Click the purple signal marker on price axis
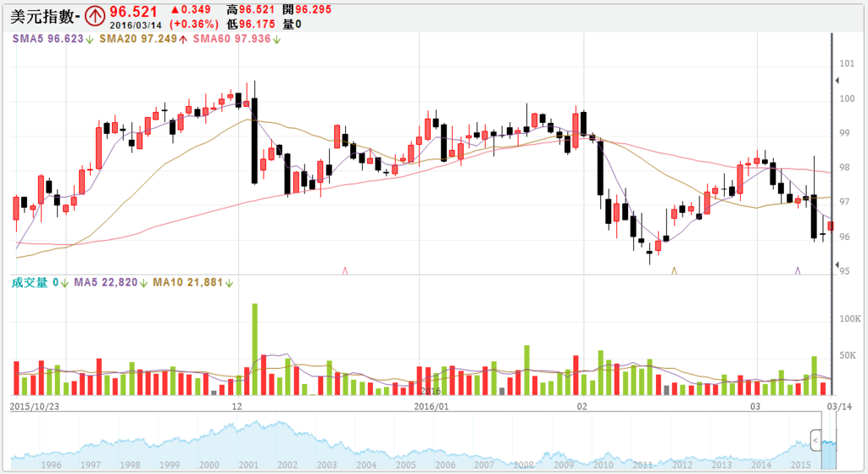This screenshot has width=868, height=474. (x=798, y=270)
